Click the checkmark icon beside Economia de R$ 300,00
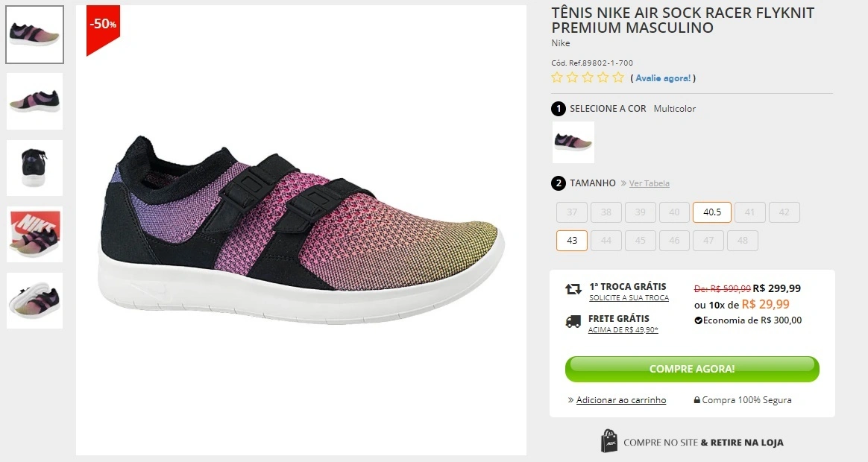The image size is (868, 462). [698, 320]
